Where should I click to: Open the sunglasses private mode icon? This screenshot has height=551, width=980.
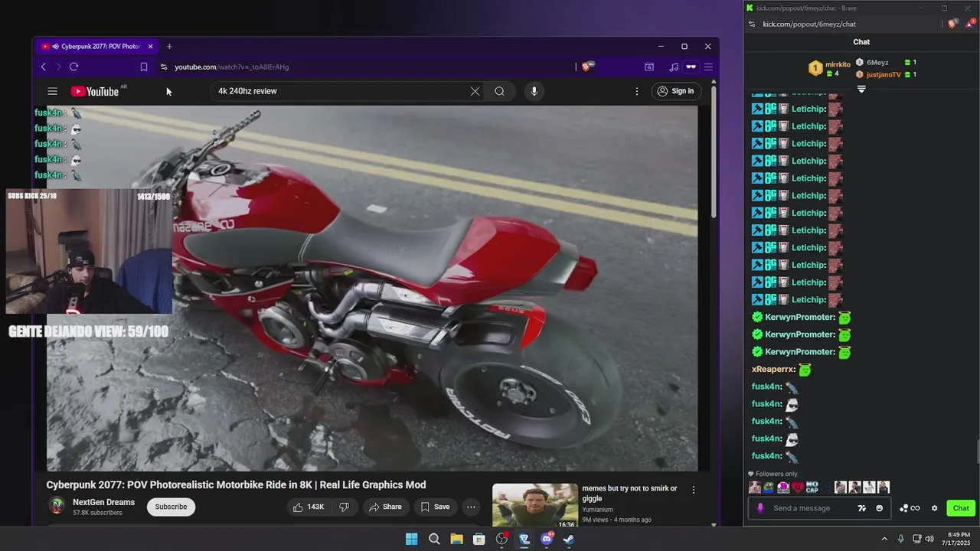click(691, 67)
